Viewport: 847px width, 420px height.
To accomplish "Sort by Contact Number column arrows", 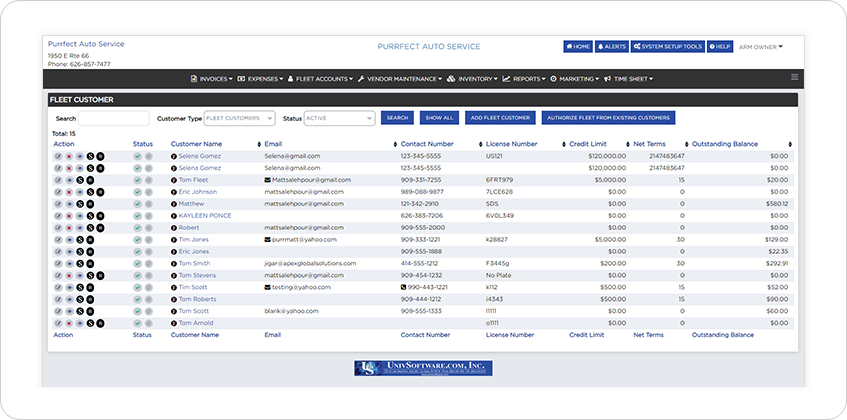I will click(x=480, y=145).
